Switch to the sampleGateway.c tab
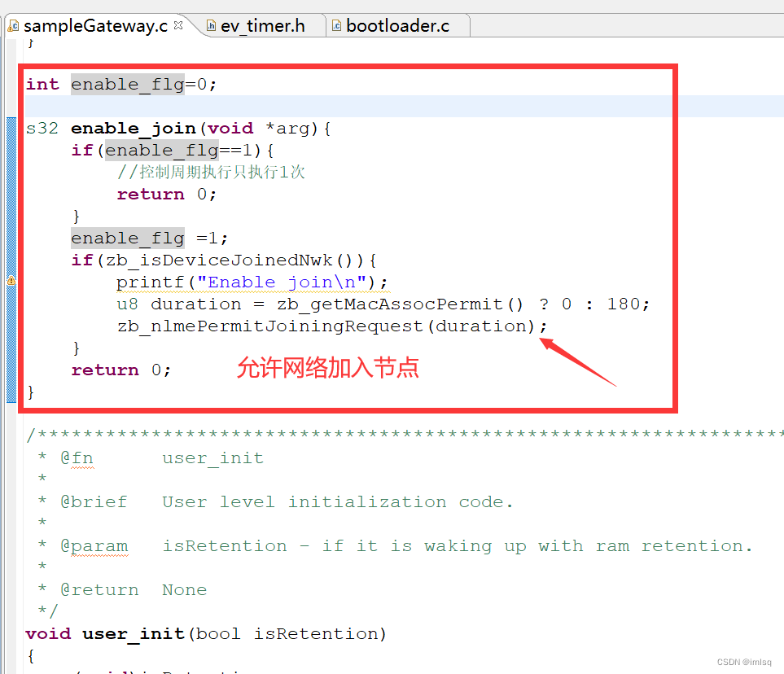Image resolution: width=784 pixels, height=674 pixels. [x=95, y=25]
